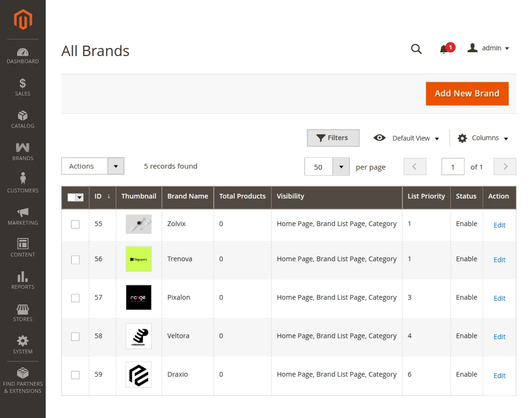Expand the Columns dropdown arrow

tap(506, 138)
